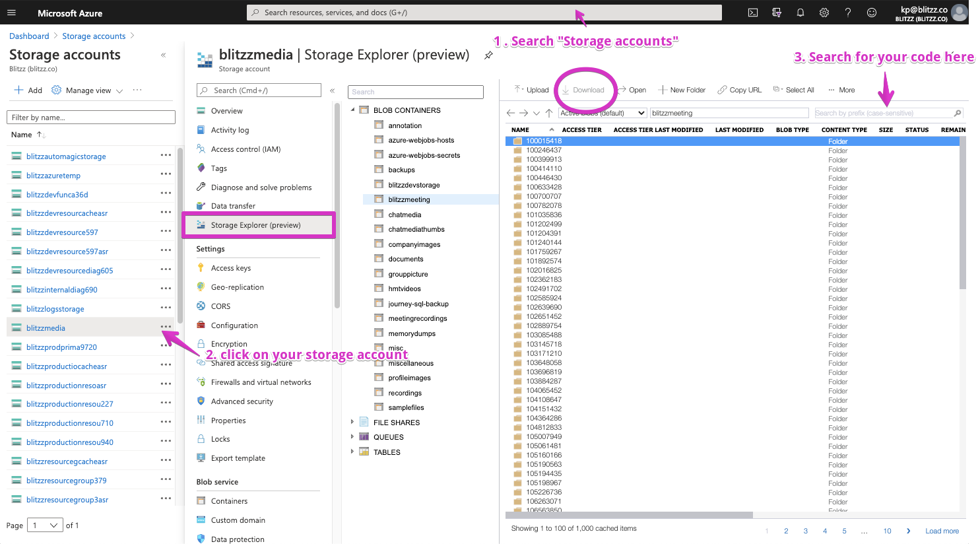Sort storage accounts by Name column
This screenshot has height=544, width=980.
pos(28,135)
